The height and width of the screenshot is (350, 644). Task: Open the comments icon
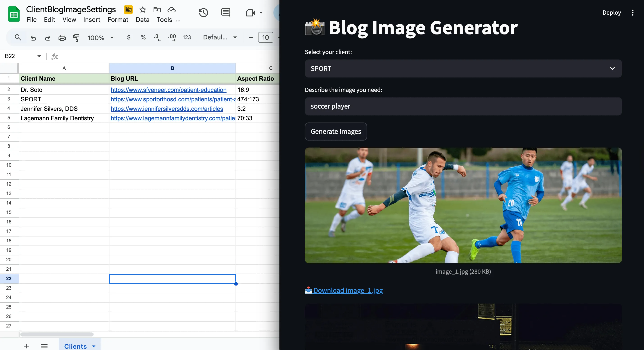pos(226,13)
